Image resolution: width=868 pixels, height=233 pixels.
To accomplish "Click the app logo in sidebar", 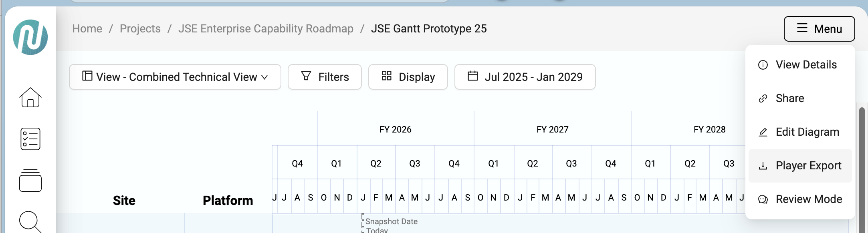I will pyautogui.click(x=30, y=37).
